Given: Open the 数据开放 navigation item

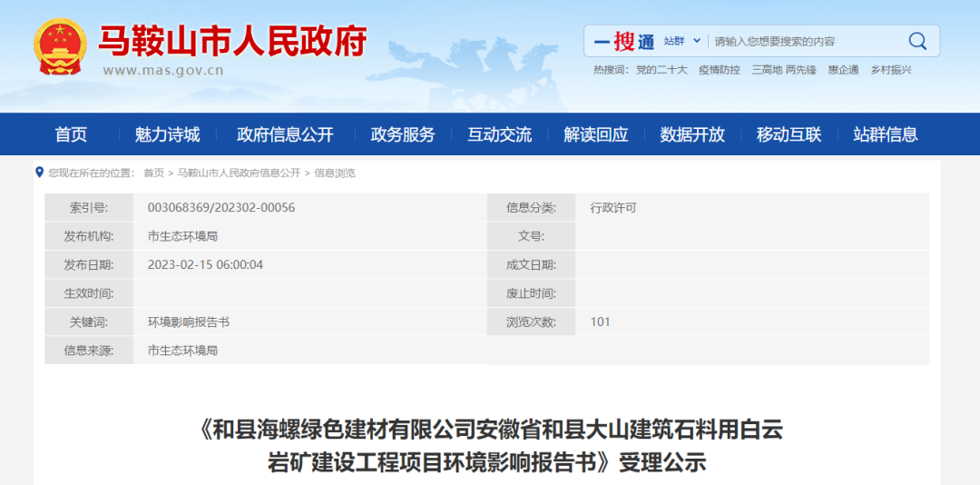Looking at the screenshot, I should (692, 134).
